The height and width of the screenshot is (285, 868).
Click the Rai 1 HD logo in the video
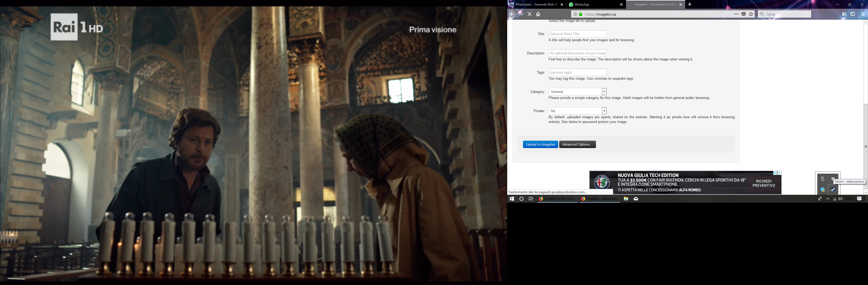point(77,27)
